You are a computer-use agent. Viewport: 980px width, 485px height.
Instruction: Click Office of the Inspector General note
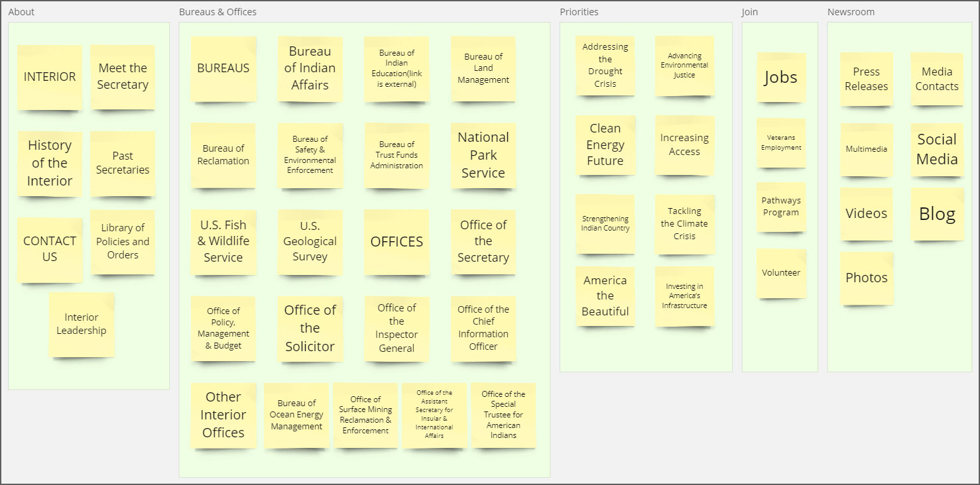coord(397,329)
